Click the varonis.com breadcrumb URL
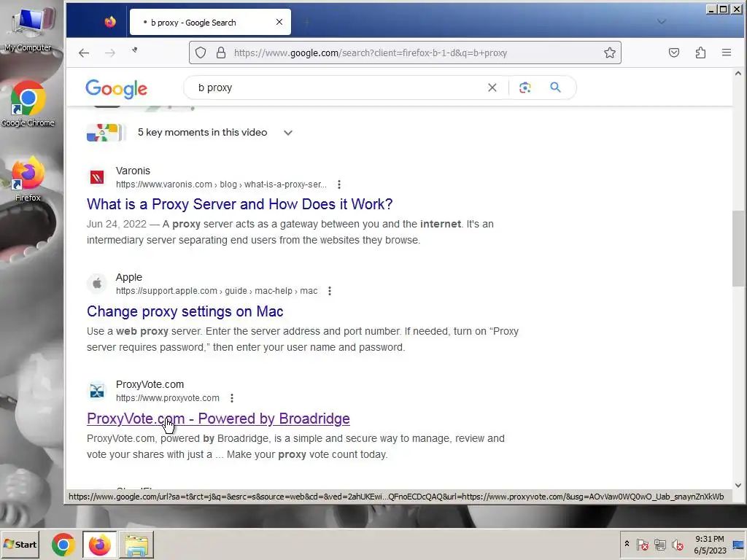This screenshot has height=560, width=747. click(x=221, y=184)
